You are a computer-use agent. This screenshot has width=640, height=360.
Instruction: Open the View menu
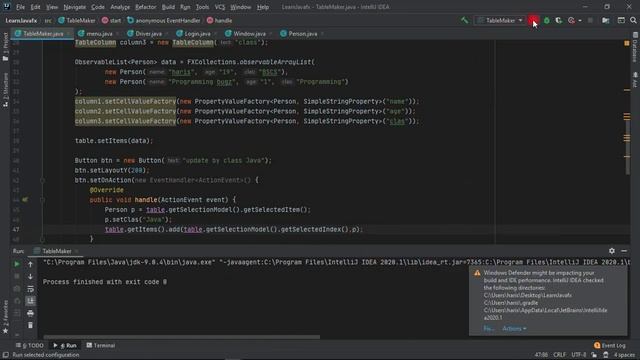coord(52,7)
